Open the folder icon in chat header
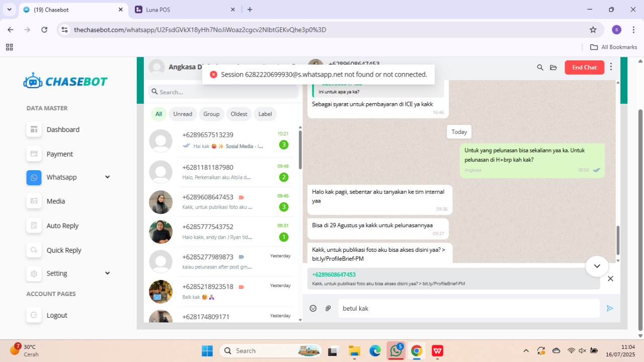Image resolution: width=644 pixels, height=362 pixels. pos(553,67)
